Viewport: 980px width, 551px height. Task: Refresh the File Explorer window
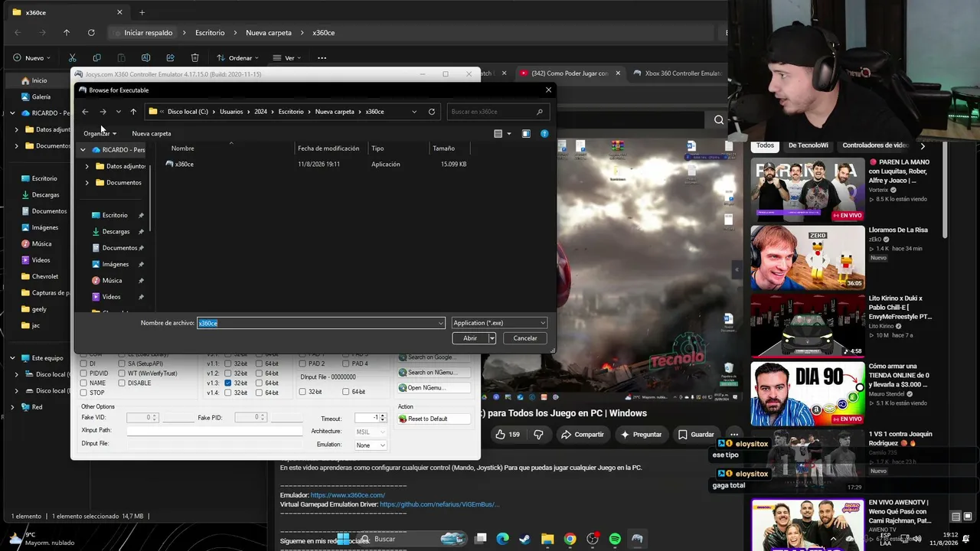click(91, 33)
